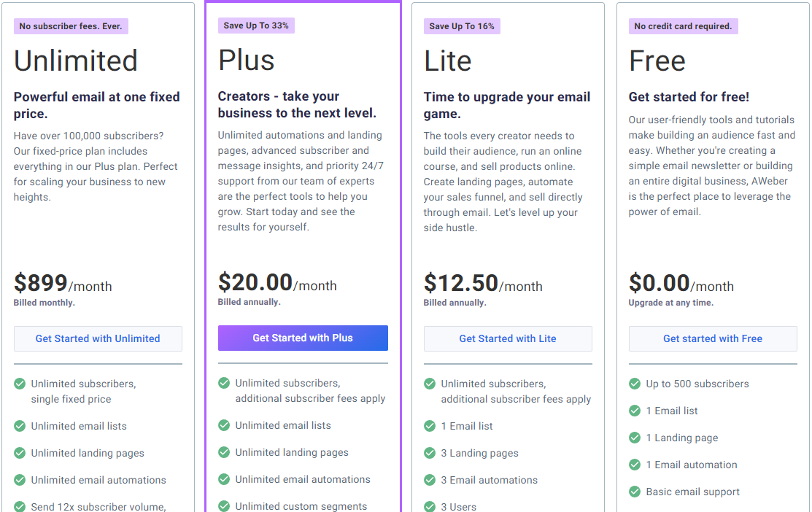Click check icon beside 3 Users
Image resolution: width=812 pixels, height=512 pixels.
click(429, 507)
